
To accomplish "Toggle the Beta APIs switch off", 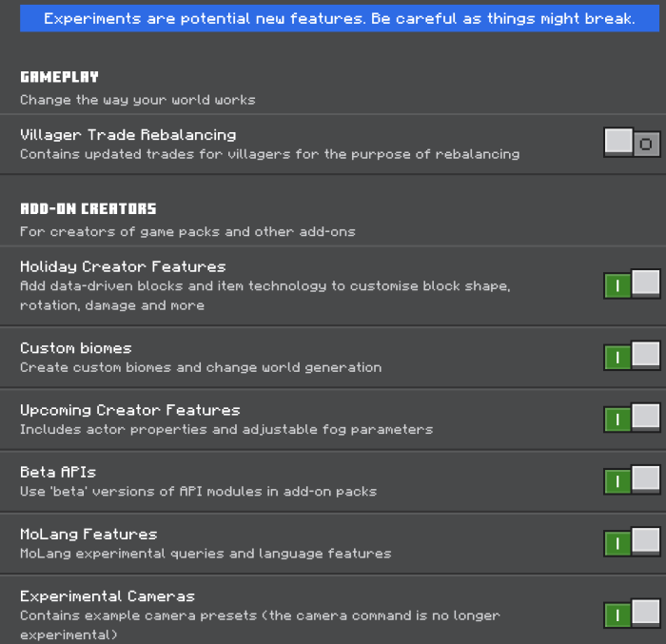I will (632, 480).
